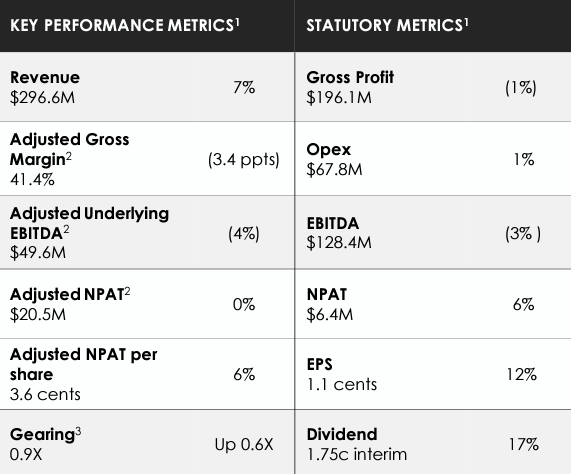Click the Up 0.6X gearing change
571x474 pixels.
244,445
